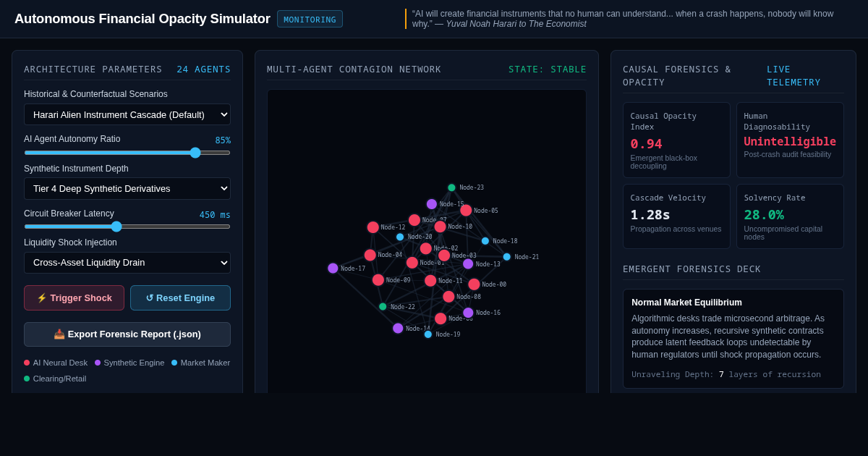This screenshot has width=868, height=456.
Task: Click the red Node-09 circle
Action: tap(378, 280)
